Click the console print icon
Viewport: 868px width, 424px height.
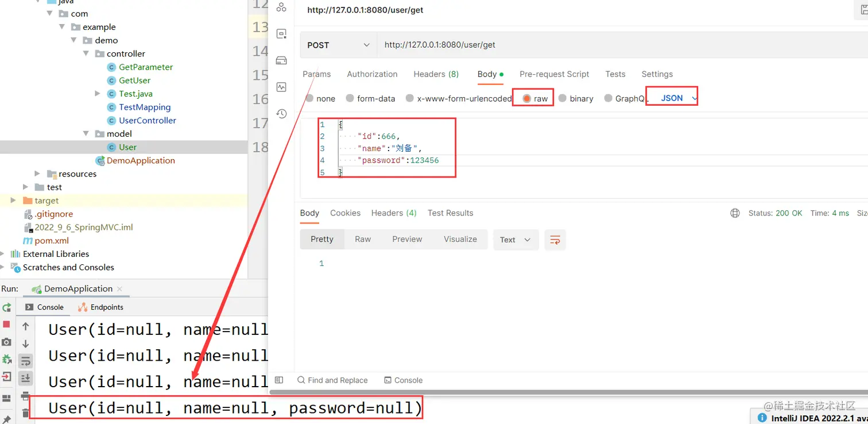pos(26,396)
